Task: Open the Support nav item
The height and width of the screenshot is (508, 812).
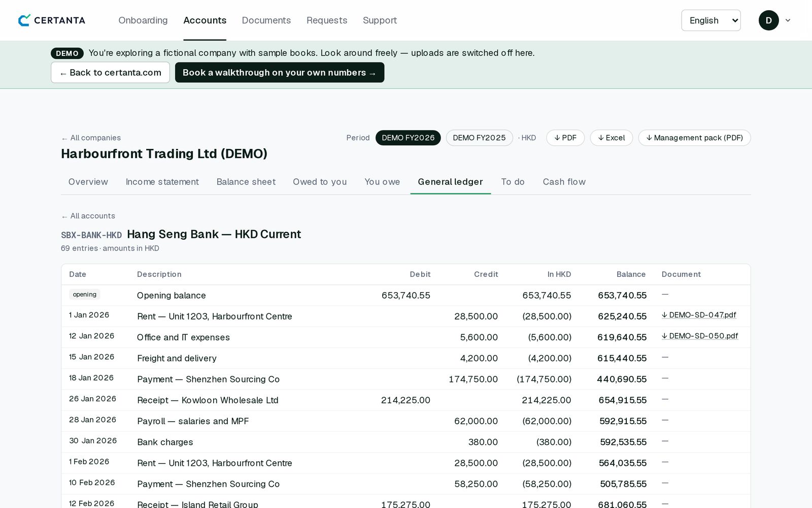Action: tap(380, 20)
